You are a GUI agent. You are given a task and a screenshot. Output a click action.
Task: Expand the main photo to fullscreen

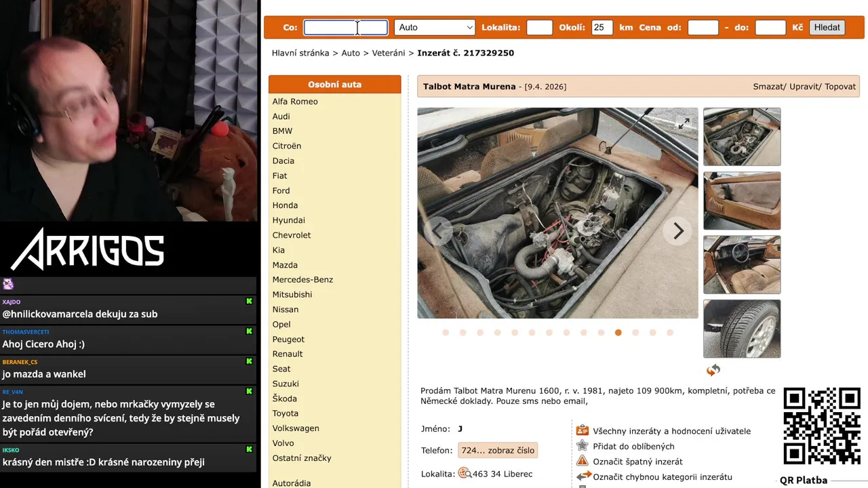click(684, 123)
